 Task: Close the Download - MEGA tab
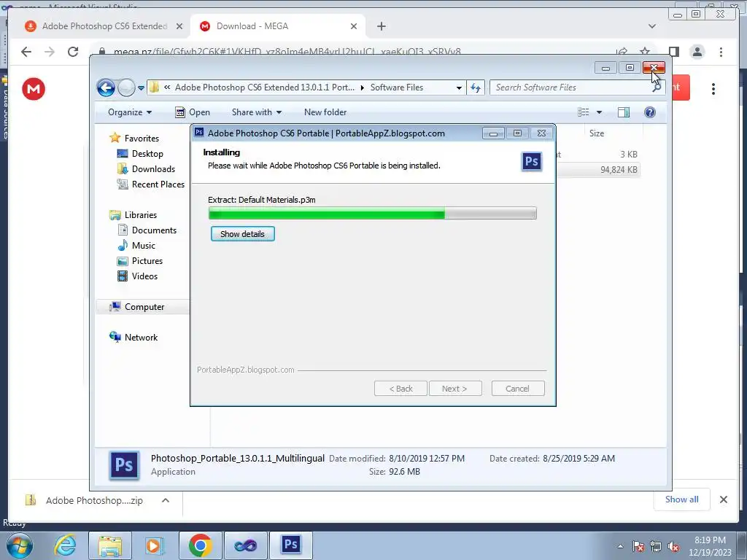354,27
